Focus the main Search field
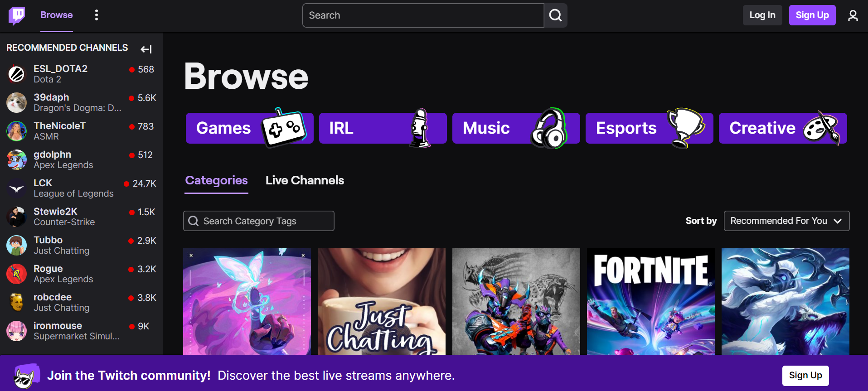This screenshot has height=391, width=868. tap(423, 15)
